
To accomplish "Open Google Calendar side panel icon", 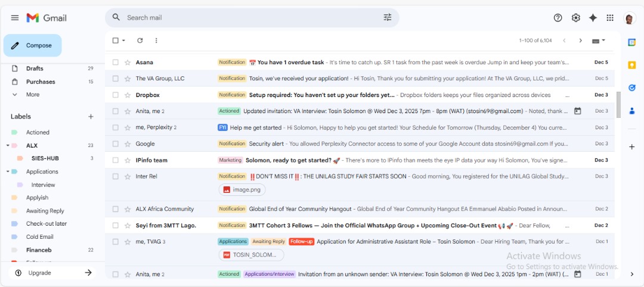I will 631,42.
